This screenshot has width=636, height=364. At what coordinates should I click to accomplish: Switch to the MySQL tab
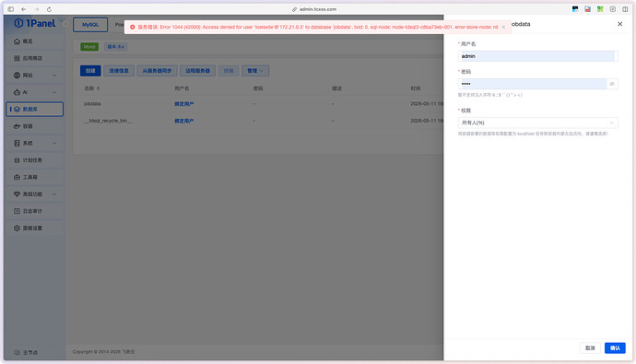click(x=90, y=25)
